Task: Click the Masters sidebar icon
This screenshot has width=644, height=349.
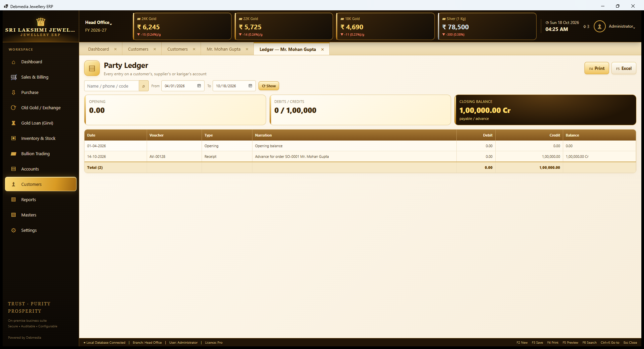Action: click(x=13, y=215)
